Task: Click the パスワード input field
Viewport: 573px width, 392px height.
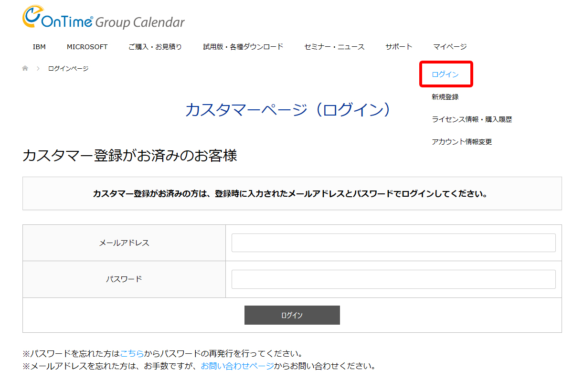Action: (393, 279)
